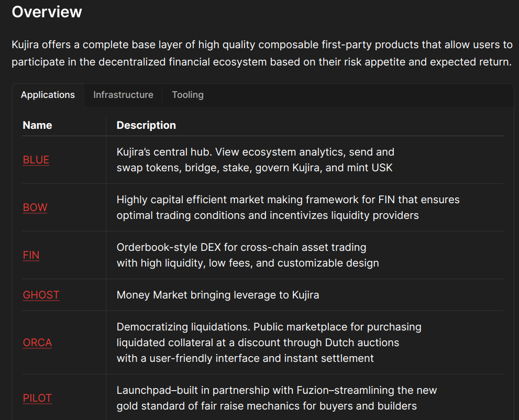The height and width of the screenshot is (420, 519).
Task: Open the Tooling tab
Action: 187,95
